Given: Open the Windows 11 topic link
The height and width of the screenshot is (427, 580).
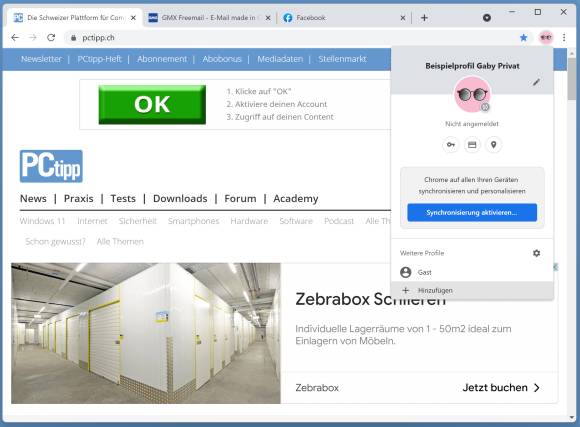Looking at the screenshot, I should pos(43,221).
